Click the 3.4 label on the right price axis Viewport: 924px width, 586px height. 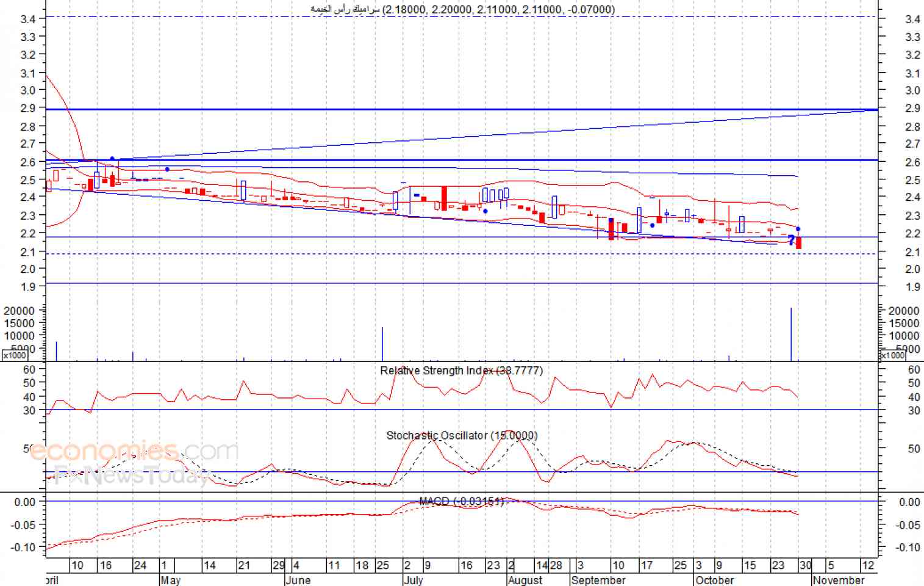tap(912, 19)
